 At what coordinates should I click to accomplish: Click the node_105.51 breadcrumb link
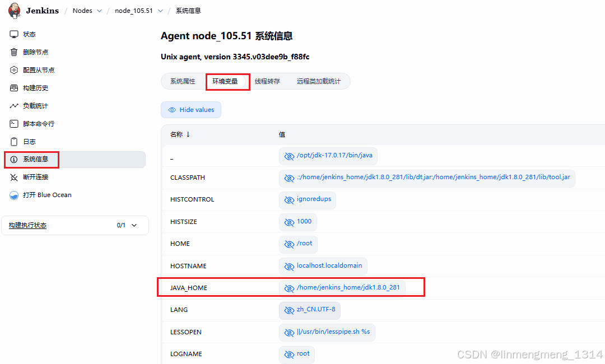(x=134, y=11)
